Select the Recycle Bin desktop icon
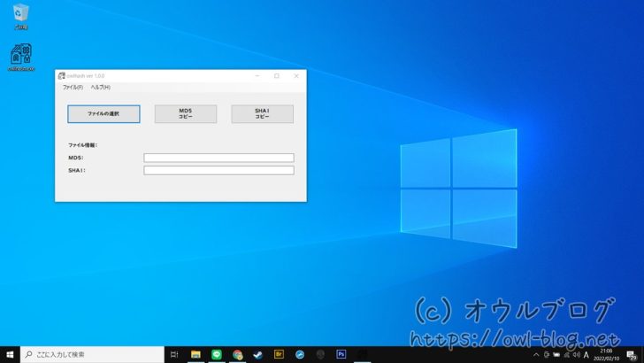Viewport: 644px width, 363px height. pos(20,17)
